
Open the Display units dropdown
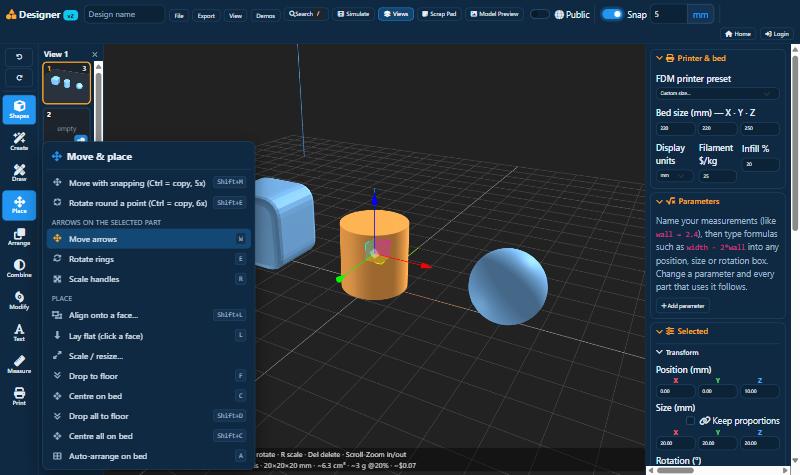674,176
